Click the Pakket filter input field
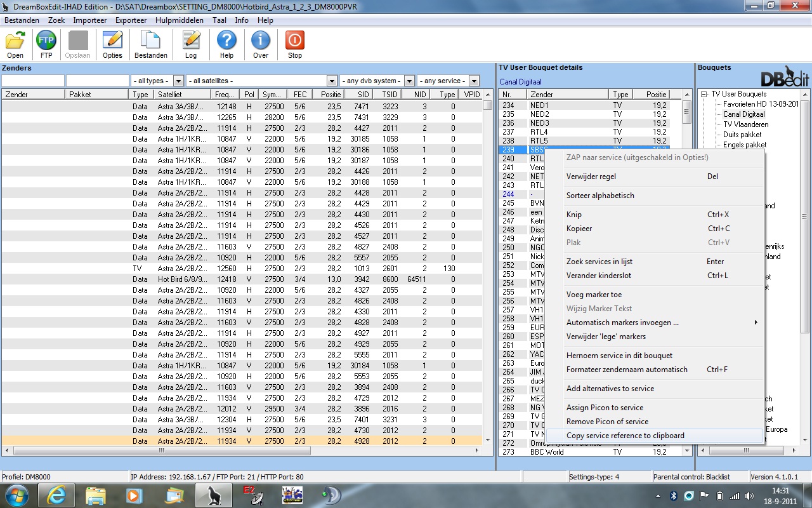Viewport: 812px width, 508px height. tap(98, 81)
